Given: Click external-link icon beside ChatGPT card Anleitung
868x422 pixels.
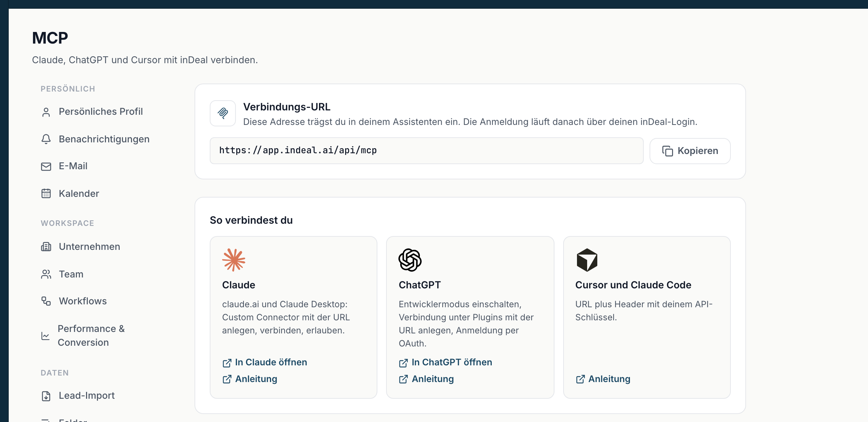Looking at the screenshot, I should pyautogui.click(x=404, y=380).
